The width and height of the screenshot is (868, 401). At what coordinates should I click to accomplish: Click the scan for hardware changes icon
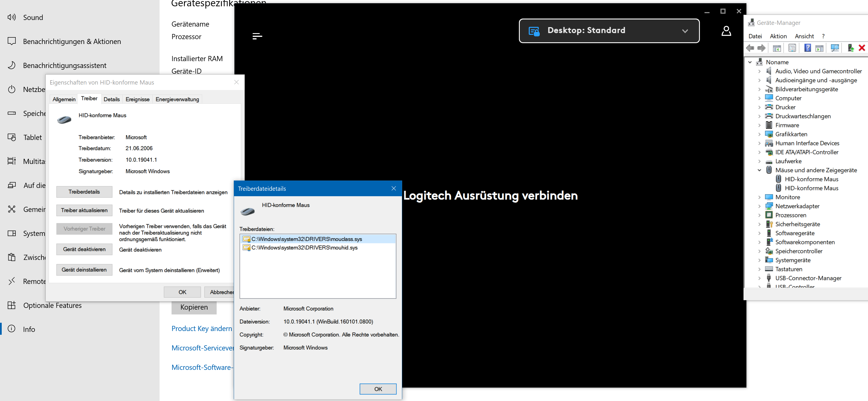tap(835, 48)
